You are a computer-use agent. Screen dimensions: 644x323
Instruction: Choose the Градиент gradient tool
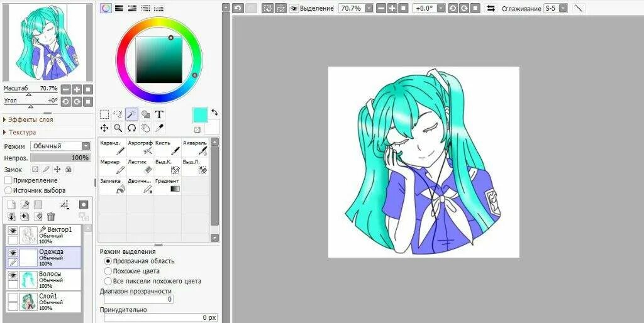tap(167, 185)
